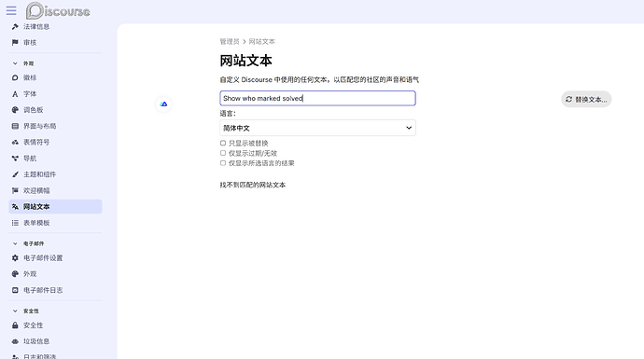The image size is (644, 359).
Task: Click the 表单模板 list icon
Action: tap(15, 223)
